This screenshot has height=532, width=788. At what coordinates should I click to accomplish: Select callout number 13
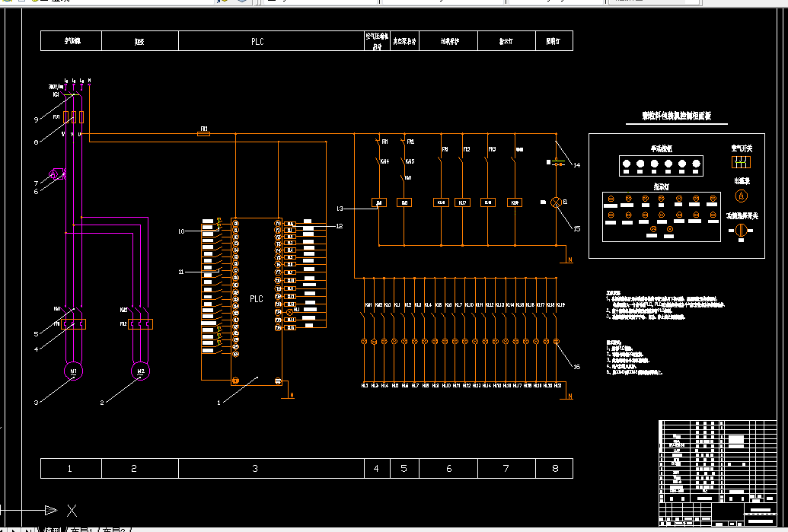(340, 209)
